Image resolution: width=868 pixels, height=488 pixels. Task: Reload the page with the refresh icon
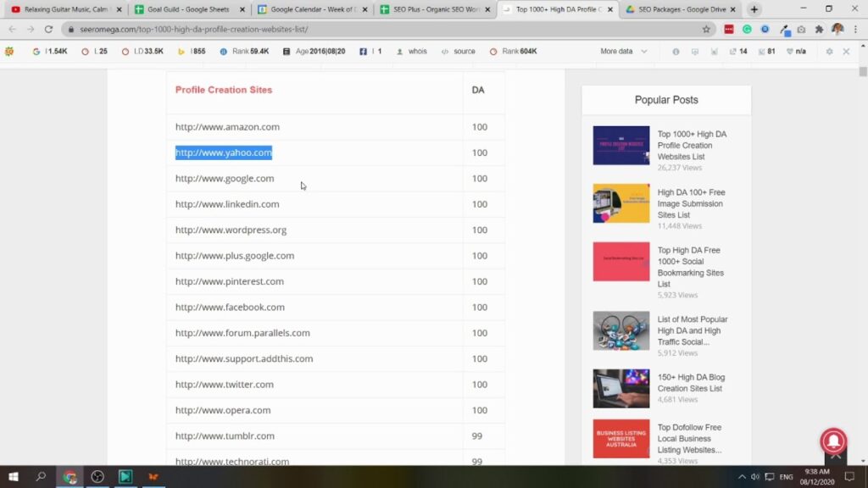click(x=48, y=30)
